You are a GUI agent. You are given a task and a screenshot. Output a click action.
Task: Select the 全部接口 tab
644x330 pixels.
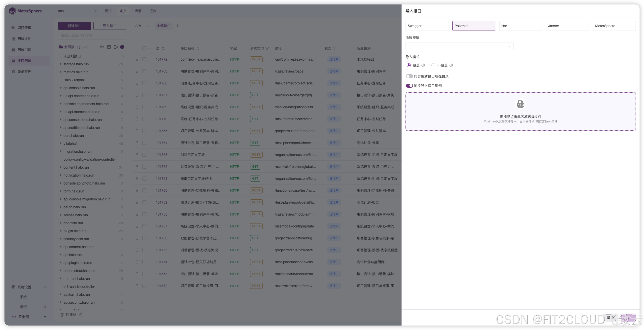(x=164, y=26)
